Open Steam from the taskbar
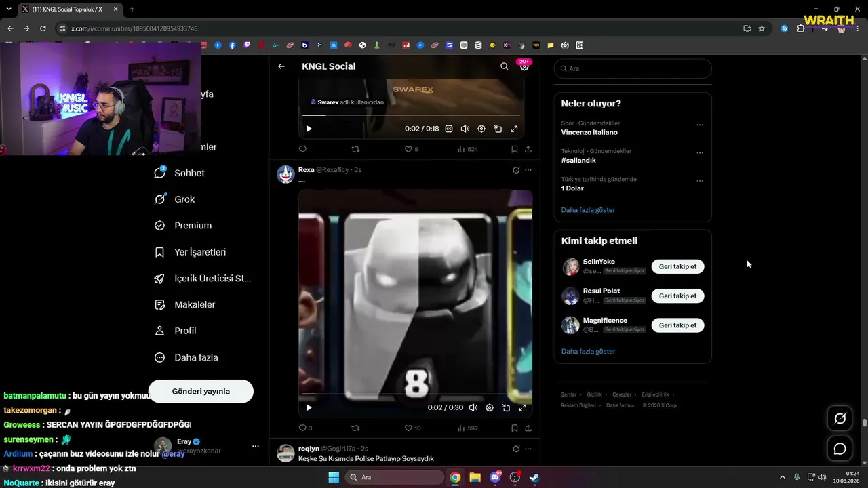This screenshot has height=488, width=868. coord(534,477)
